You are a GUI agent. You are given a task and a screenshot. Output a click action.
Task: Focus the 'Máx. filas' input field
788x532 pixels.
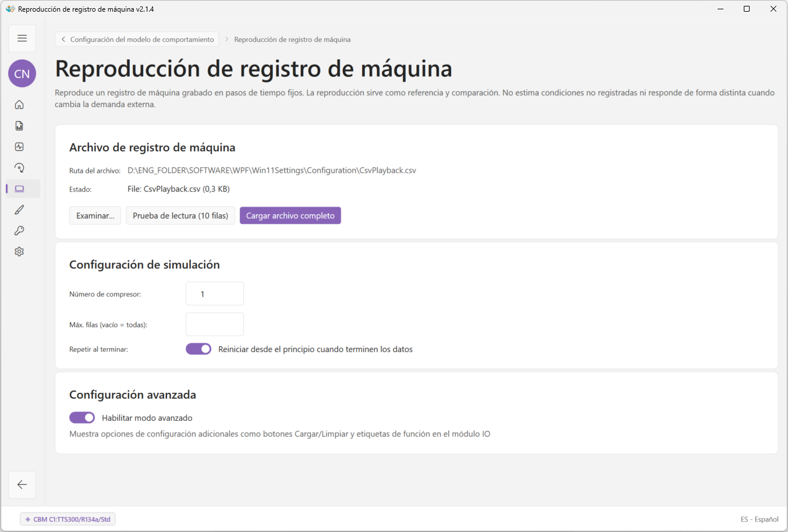coord(215,324)
